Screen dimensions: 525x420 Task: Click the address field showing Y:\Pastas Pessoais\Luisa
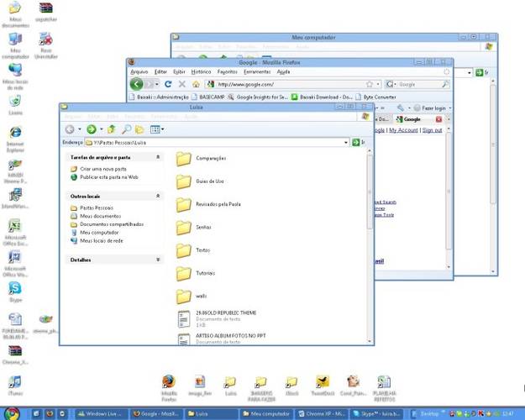tap(216, 143)
